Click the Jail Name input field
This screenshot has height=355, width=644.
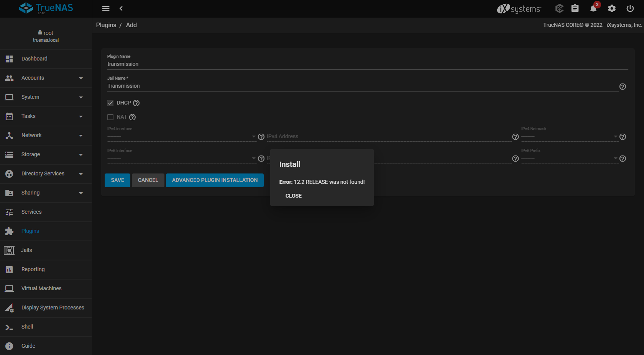tap(363, 86)
